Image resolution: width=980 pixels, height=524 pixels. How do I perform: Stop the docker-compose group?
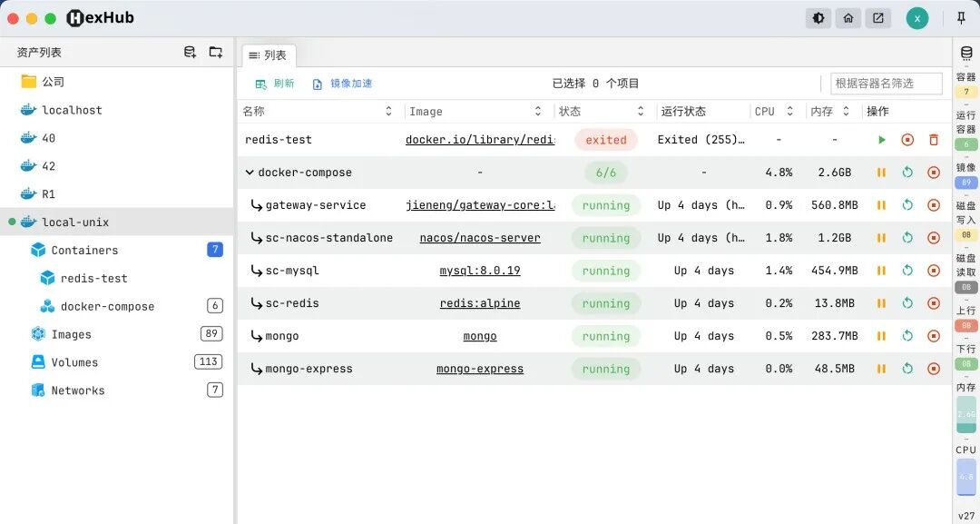tap(934, 172)
